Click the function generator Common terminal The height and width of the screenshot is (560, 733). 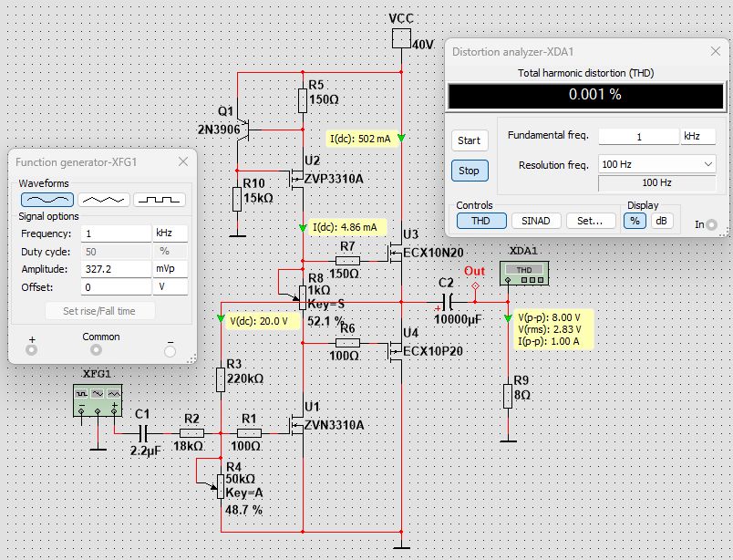97,349
